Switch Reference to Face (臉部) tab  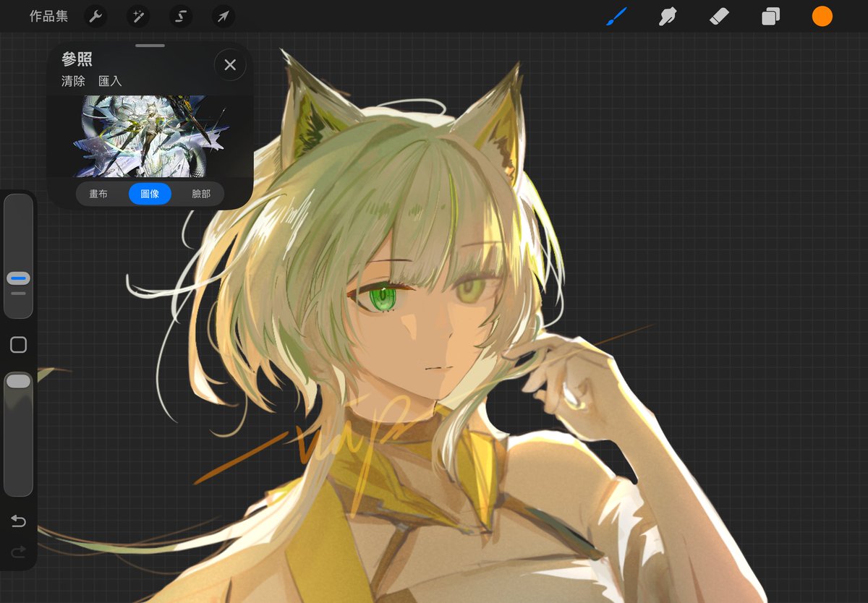(x=201, y=194)
